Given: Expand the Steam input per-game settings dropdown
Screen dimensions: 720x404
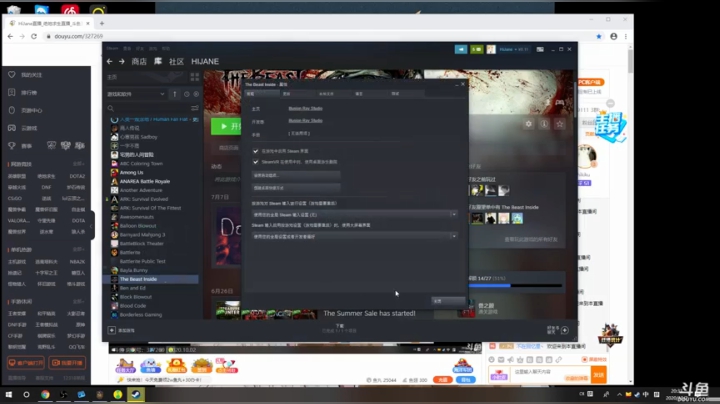Looking at the screenshot, I should tap(354, 214).
